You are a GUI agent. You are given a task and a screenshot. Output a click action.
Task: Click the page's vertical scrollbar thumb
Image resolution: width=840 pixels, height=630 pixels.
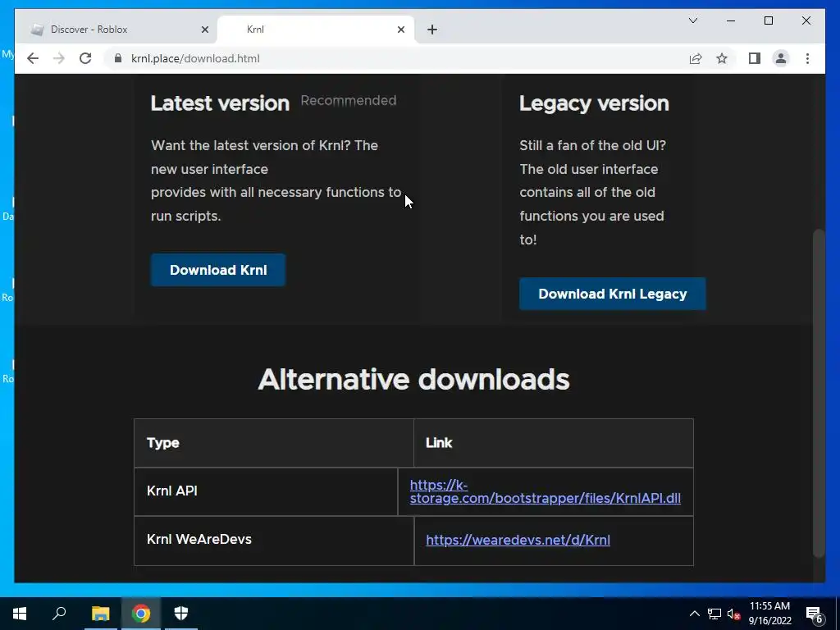click(819, 394)
